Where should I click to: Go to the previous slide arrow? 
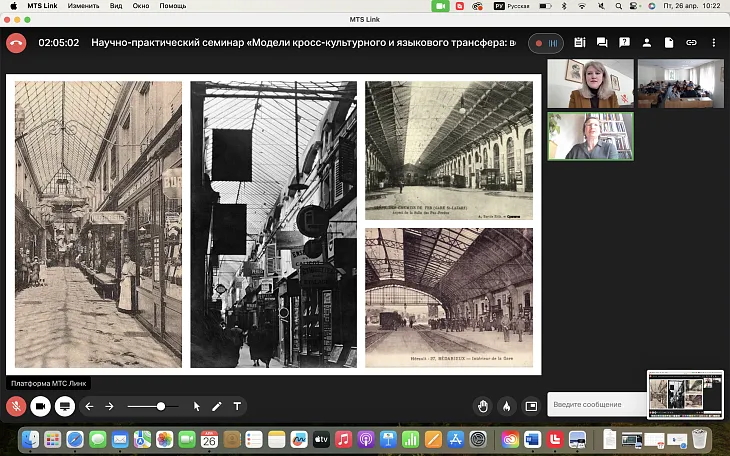(x=89, y=406)
